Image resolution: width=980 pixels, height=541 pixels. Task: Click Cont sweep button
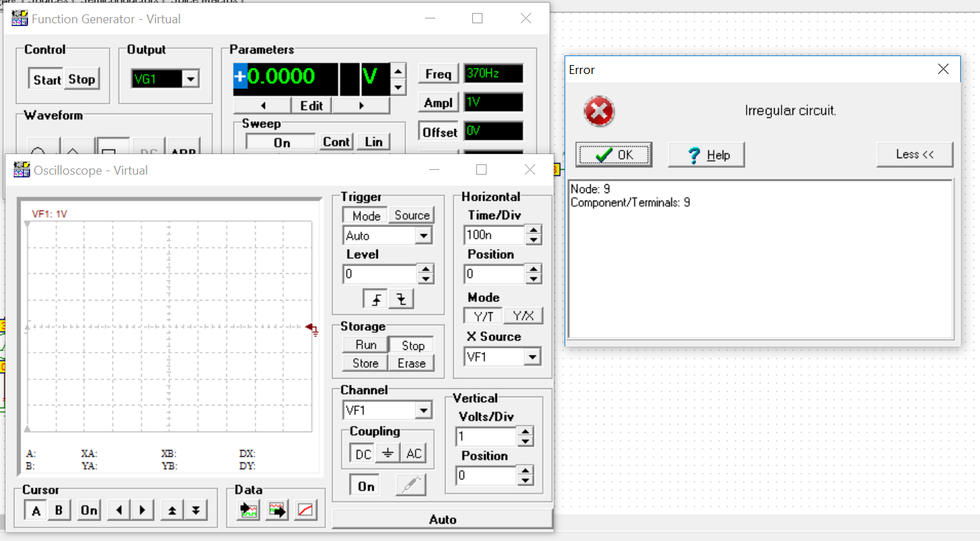click(337, 142)
